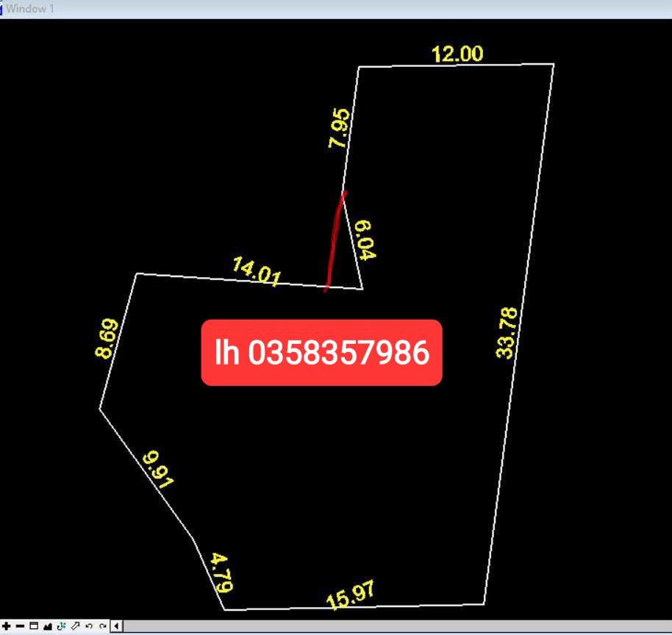Click the horizontal scrollbar track

pos(397,626)
